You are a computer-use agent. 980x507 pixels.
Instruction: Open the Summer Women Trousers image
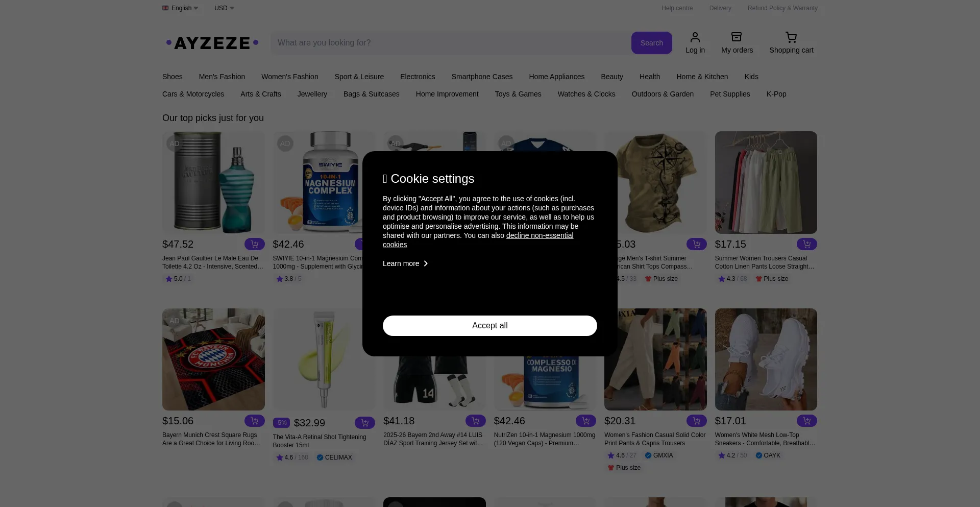766,182
